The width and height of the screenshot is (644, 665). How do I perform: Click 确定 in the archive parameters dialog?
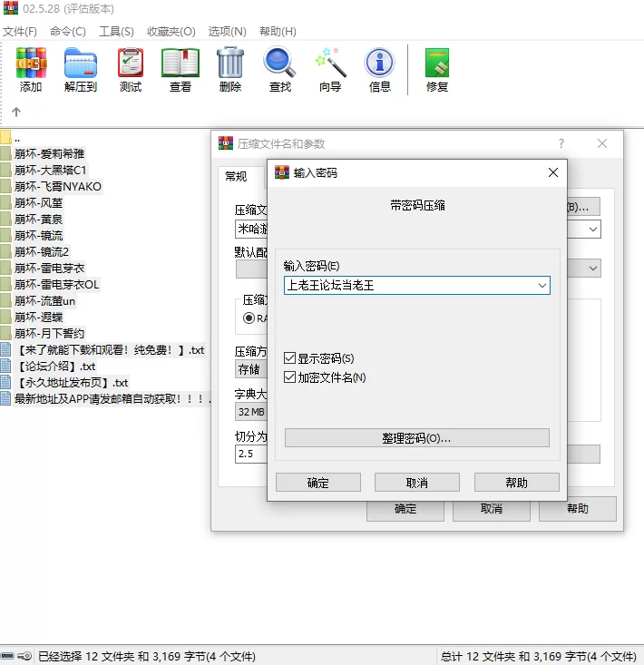tap(405, 511)
